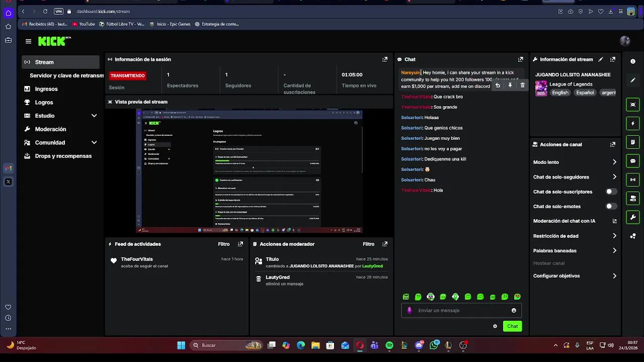Open Servidor y clave de retransmisión

pos(66,75)
